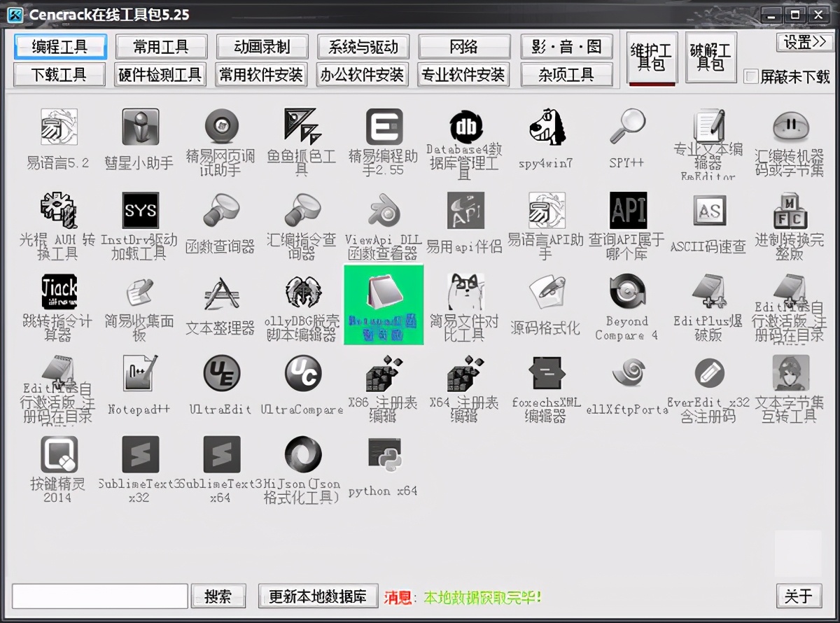Image resolution: width=840 pixels, height=623 pixels.
Task: Expand the 设置>> panel
Action: pos(804,43)
